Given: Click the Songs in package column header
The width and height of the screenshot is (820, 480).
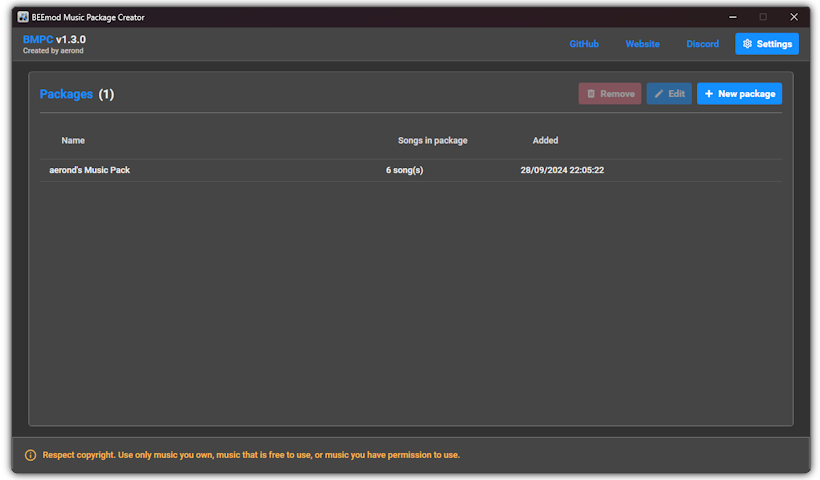Looking at the screenshot, I should coord(432,140).
